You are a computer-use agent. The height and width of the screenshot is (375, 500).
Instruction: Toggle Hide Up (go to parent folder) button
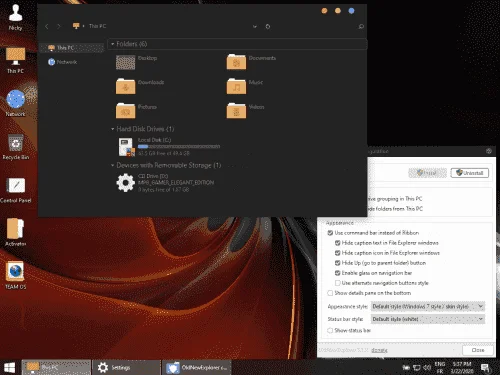coord(337,263)
